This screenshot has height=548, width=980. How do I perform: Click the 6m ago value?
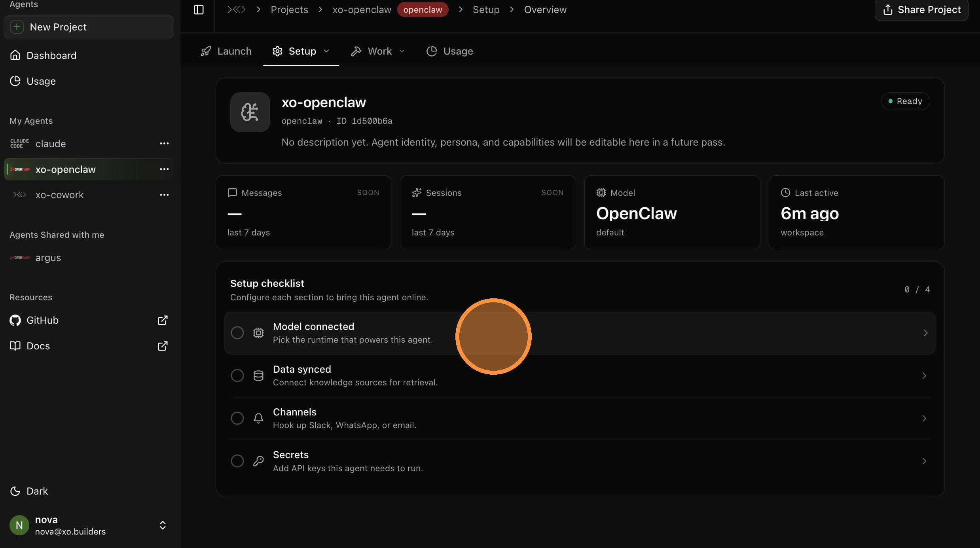point(809,214)
